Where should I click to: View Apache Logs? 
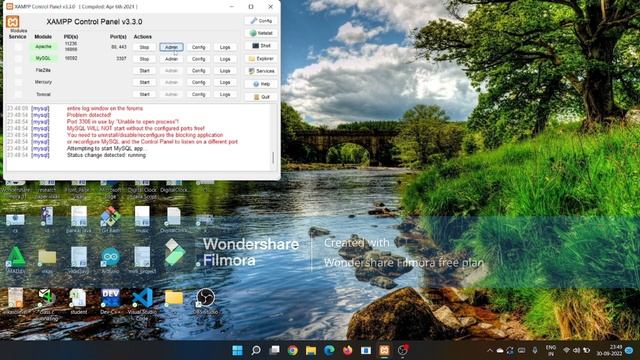coord(225,47)
